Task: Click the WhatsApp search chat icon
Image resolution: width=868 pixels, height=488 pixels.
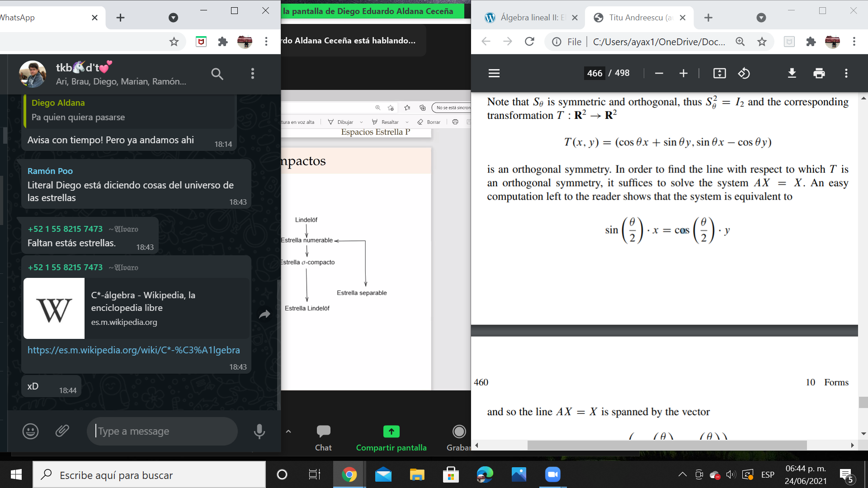Action: click(217, 74)
